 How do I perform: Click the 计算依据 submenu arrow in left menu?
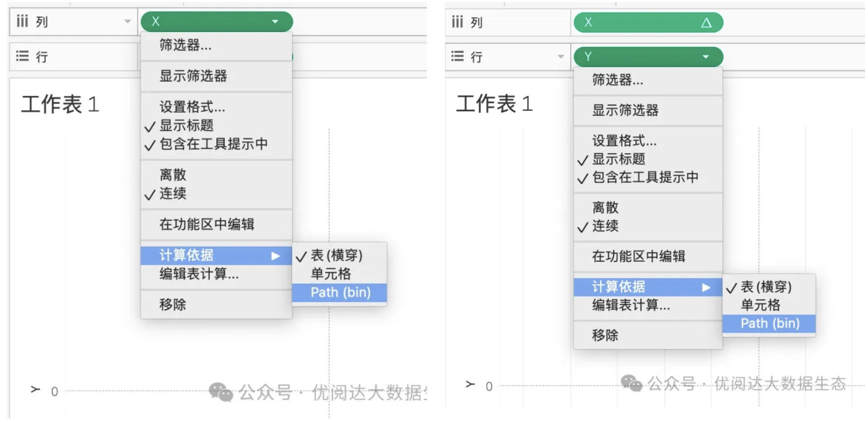click(276, 255)
